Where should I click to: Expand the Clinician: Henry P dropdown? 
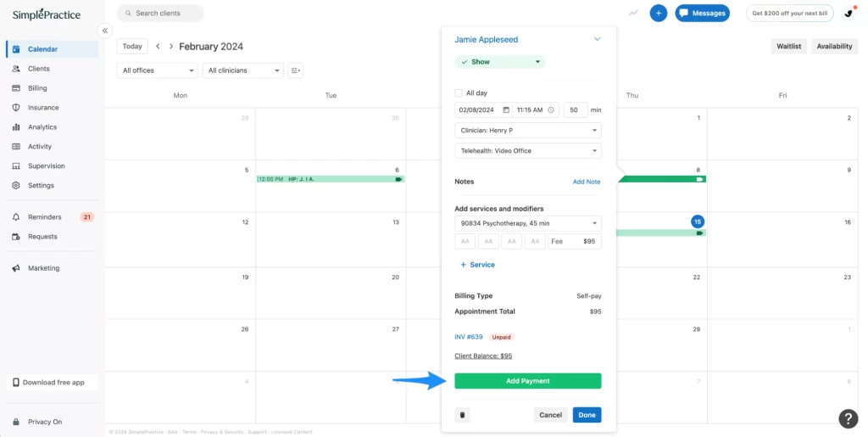coord(527,130)
